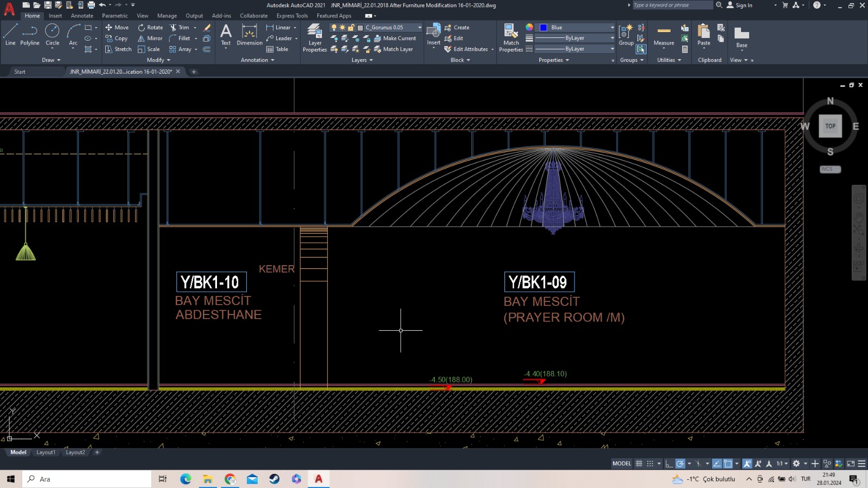The height and width of the screenshot is (488, 868).
Task: Toggle Ortho mode in status bar
Action: [669, 464]
